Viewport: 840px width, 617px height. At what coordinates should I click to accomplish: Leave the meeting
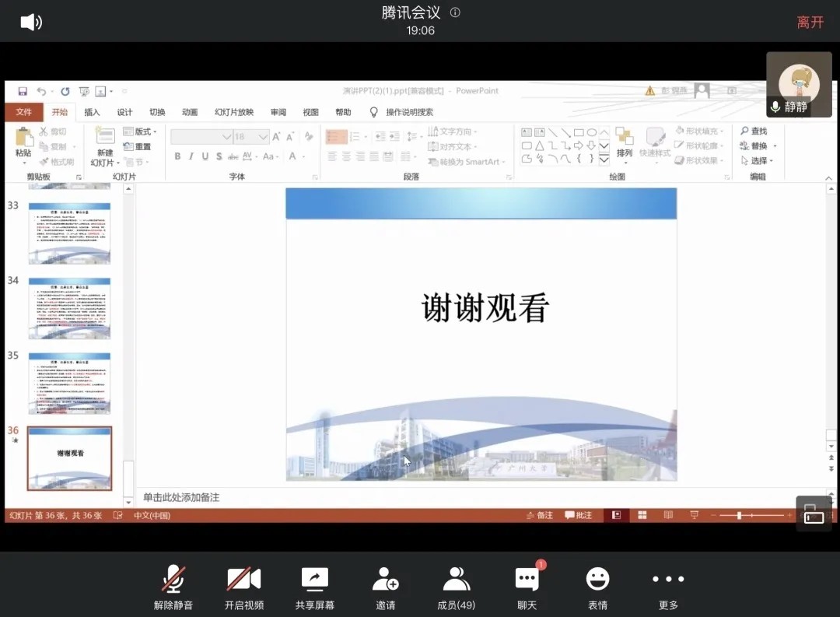(810, 23)
